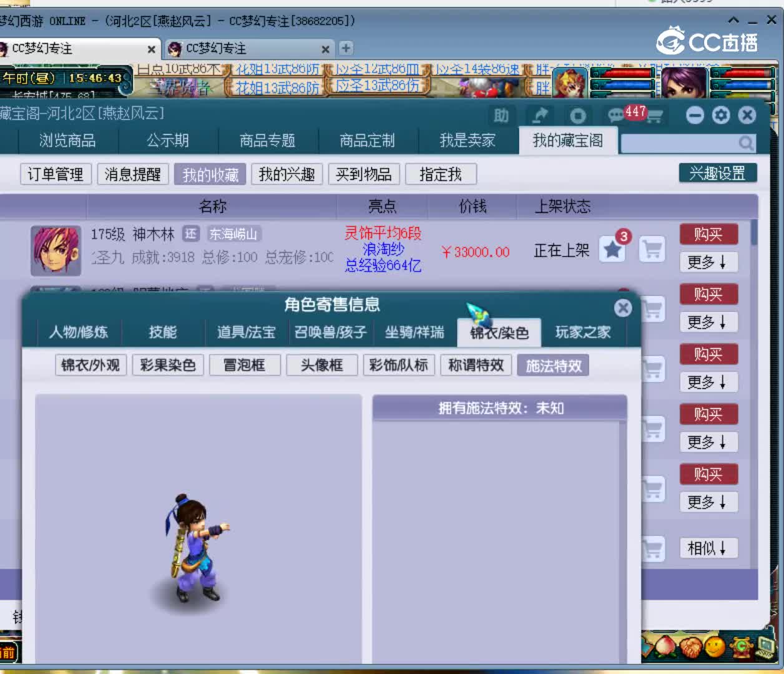Viewport: 784px width, 674px height.
Task: Open a new tab with plus button
Action: tap(346, 48)
